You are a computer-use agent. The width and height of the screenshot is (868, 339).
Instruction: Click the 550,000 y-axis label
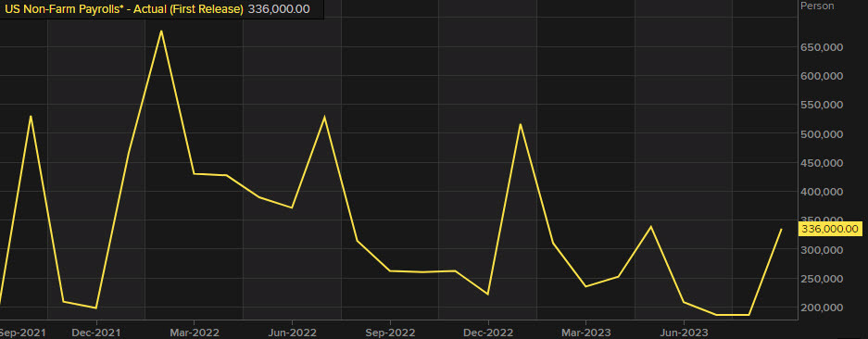822,105
